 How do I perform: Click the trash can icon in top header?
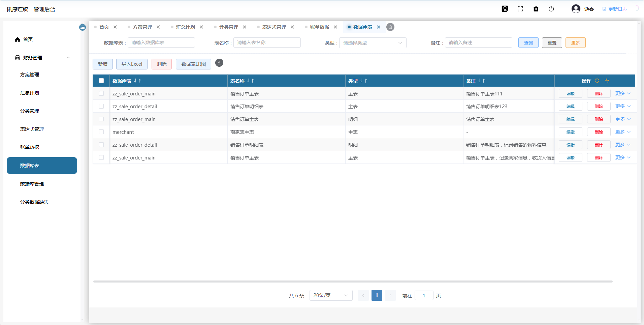pos(536,9)
